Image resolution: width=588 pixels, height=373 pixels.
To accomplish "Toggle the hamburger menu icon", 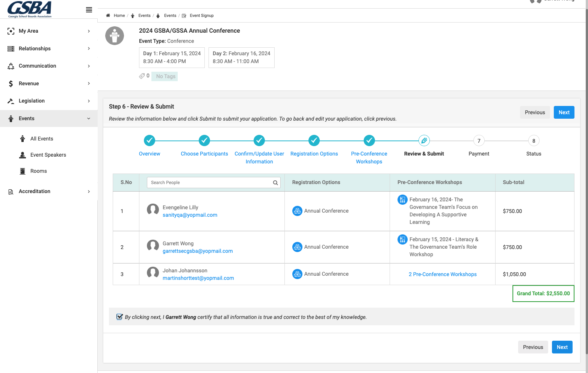I will [x=89, y=10].
